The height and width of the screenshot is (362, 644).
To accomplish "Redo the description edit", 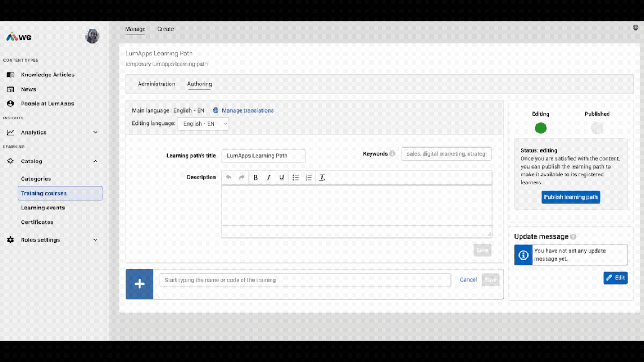I will [x=242, y=178].
